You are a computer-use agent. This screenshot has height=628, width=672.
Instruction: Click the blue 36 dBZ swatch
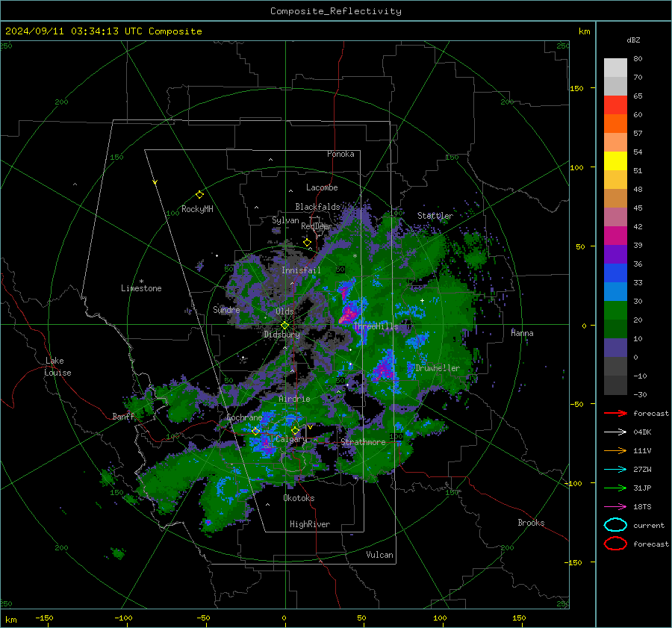click(x=615, y=273)
